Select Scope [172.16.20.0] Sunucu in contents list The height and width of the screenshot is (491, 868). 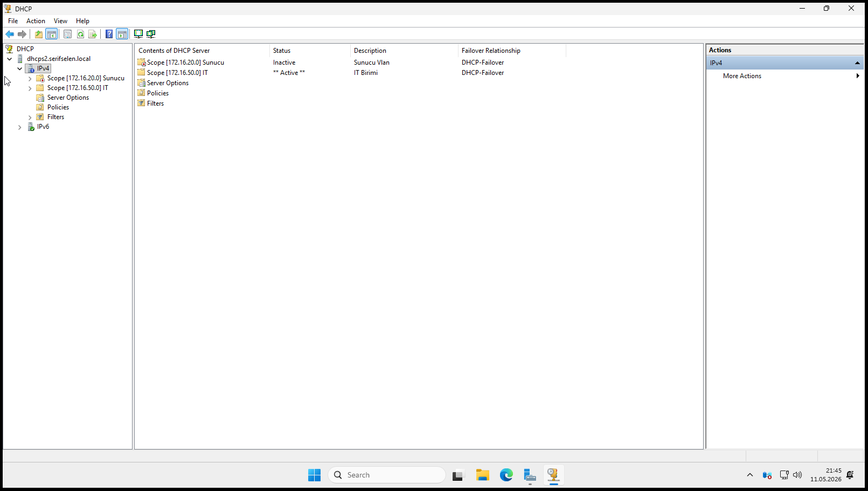[185, 63]
